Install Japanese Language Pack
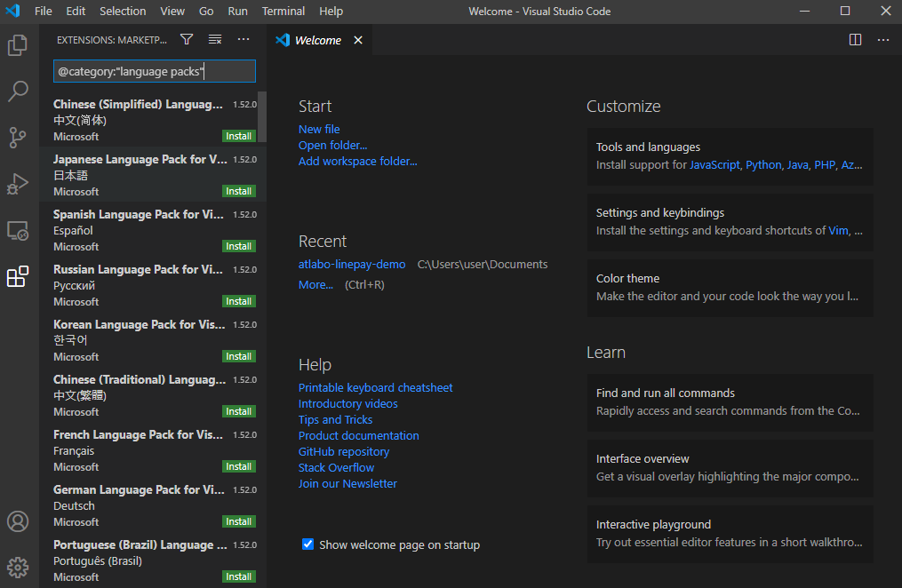The height and width of the screenshot is (588, 902). click(x=239, y=191)
